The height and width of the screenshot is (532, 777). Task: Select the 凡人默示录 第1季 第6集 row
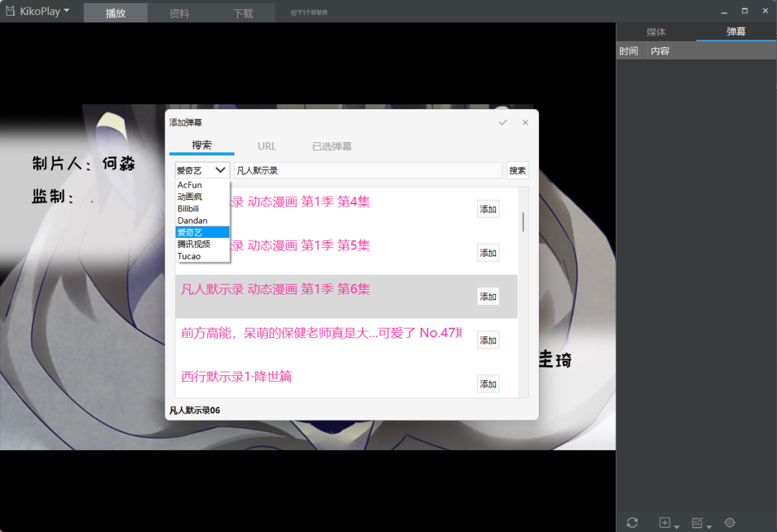tap(346, 296)
